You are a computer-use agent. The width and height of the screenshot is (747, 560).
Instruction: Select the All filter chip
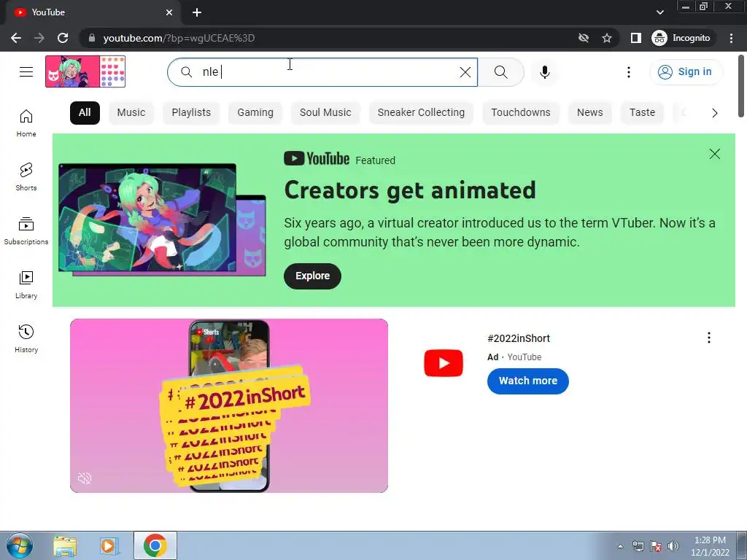point(85,113)
